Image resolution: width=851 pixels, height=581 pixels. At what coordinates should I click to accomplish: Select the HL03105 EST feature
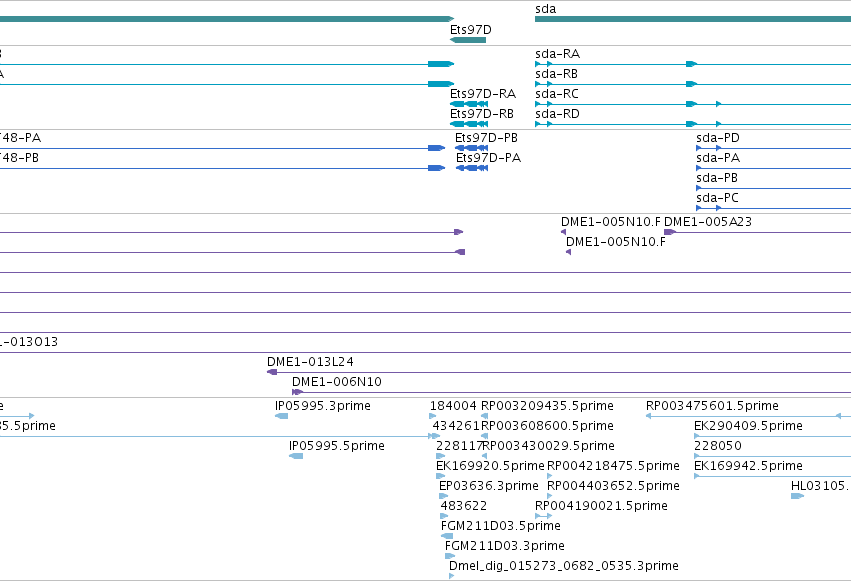(797, 496)
